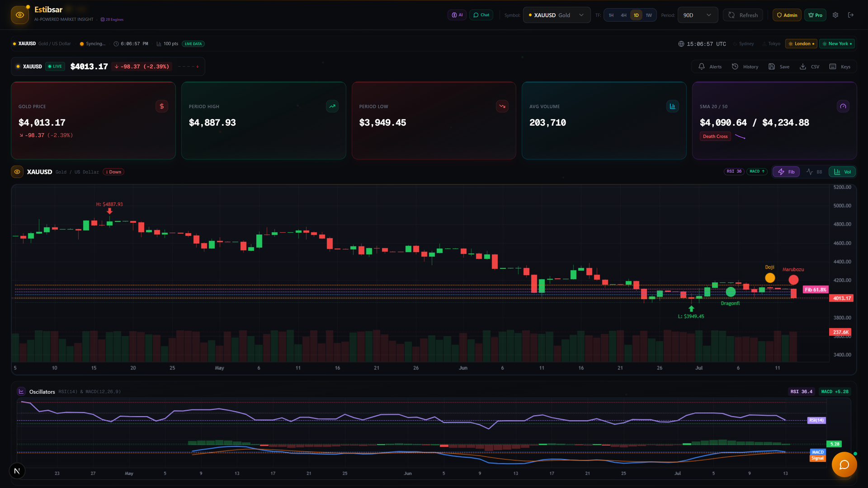Screen dimensions: 868x488
Task: Click the red Marubozu pattern marker
Action: point(793,280)
